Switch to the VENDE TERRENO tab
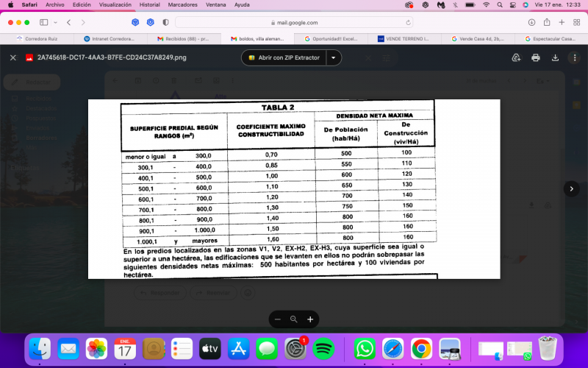Viewport: 588px width, 368px height. click(x=405, y=39)
